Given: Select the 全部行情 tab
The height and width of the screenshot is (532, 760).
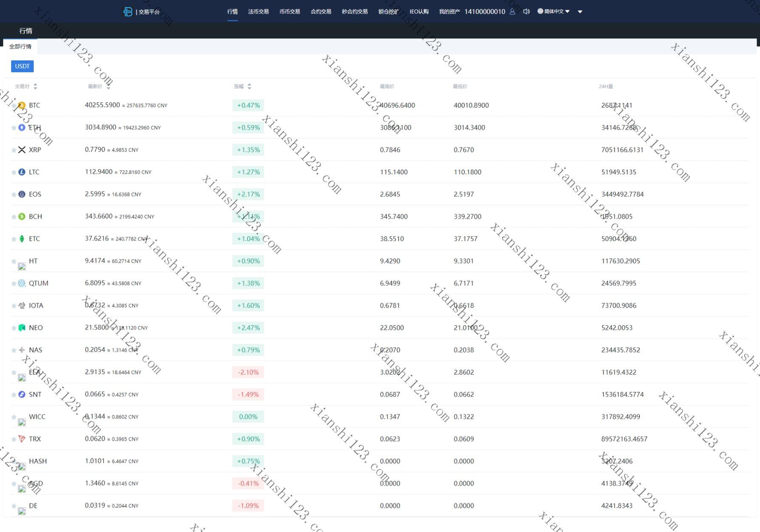Looking at the screenshot, I should tap(20, 46).
